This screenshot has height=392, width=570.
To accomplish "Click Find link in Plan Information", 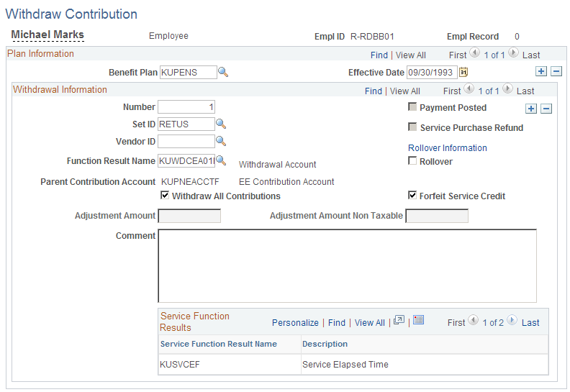I will click(379, 55).
